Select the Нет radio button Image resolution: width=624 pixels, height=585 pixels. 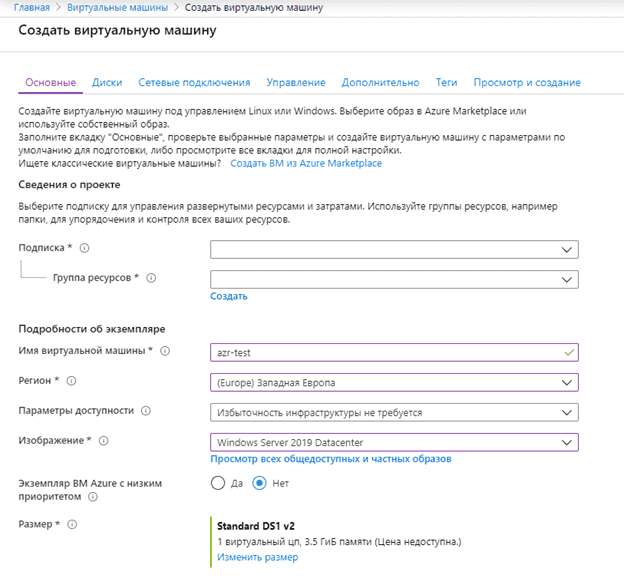pos(259,483)
